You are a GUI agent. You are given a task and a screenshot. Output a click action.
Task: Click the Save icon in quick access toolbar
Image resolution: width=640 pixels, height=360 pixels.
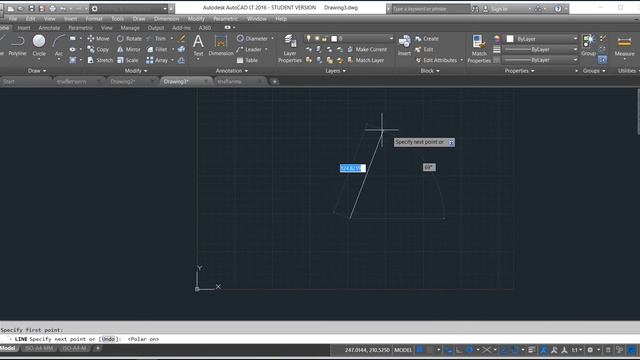31,8
